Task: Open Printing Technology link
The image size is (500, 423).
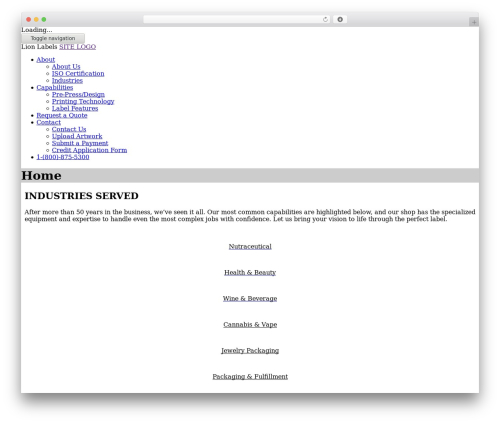Action: (83, 102)
